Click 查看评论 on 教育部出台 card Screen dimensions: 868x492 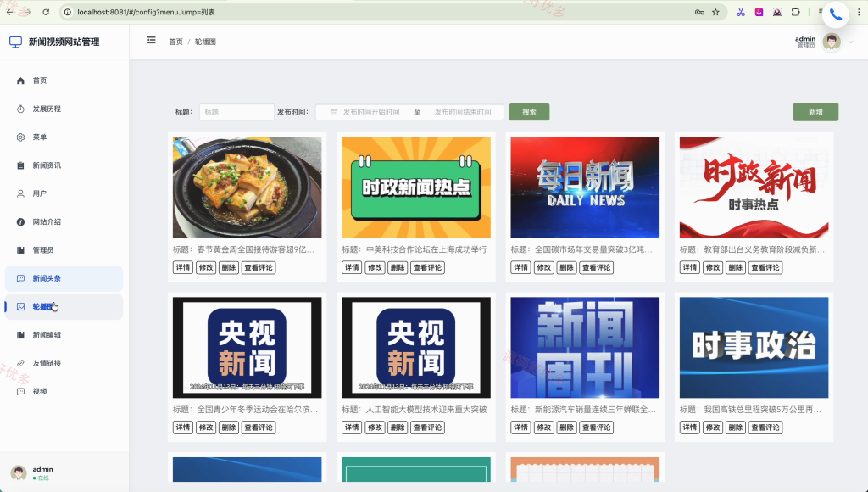(x=765, y=267)
